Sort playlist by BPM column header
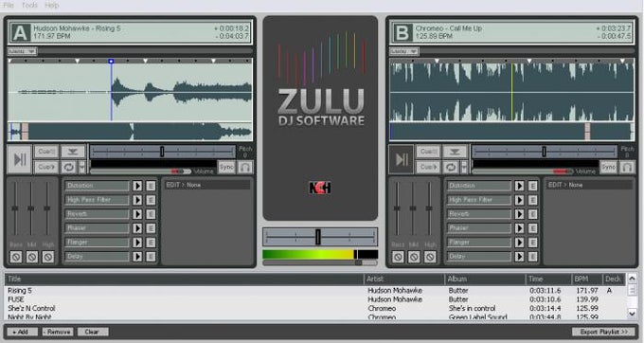This screenshot has height=343, width=644. (x=586, y=280)
